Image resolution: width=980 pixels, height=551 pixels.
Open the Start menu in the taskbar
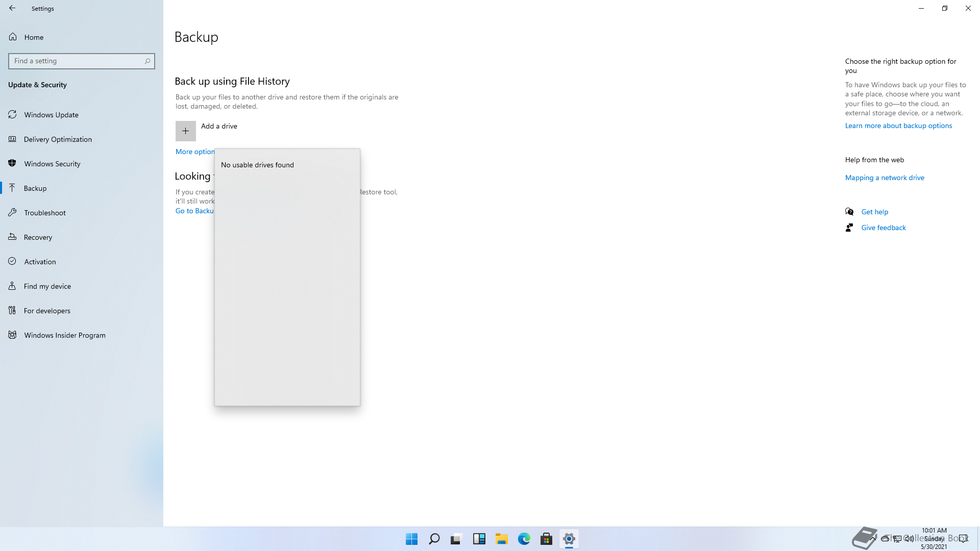tap(412, 539)
